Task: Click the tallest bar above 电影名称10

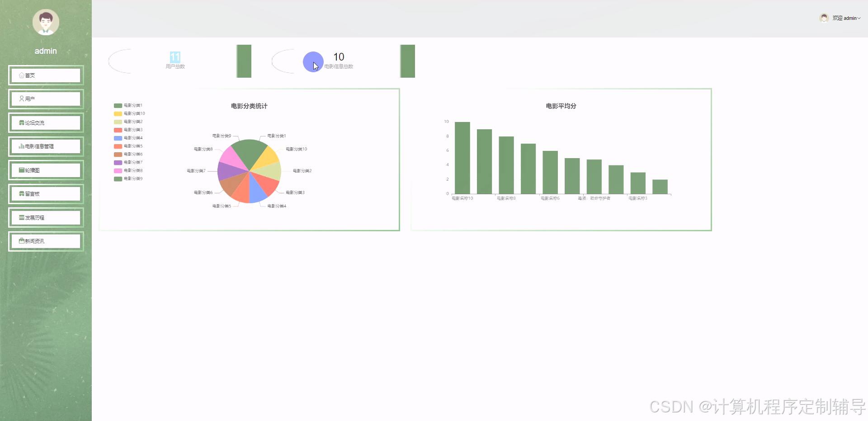Action: click(x=462, y=158)
